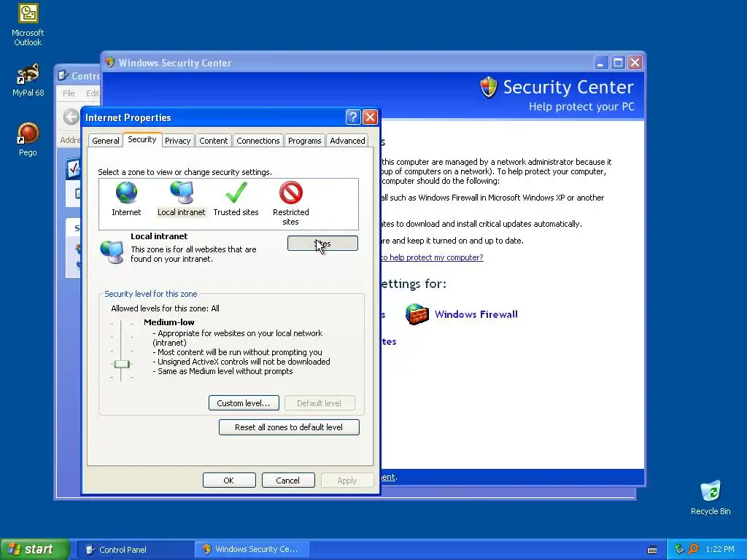747x560 pixels.
Task: Open the Recycle Bin on the desktop
Action: (711, 491)
